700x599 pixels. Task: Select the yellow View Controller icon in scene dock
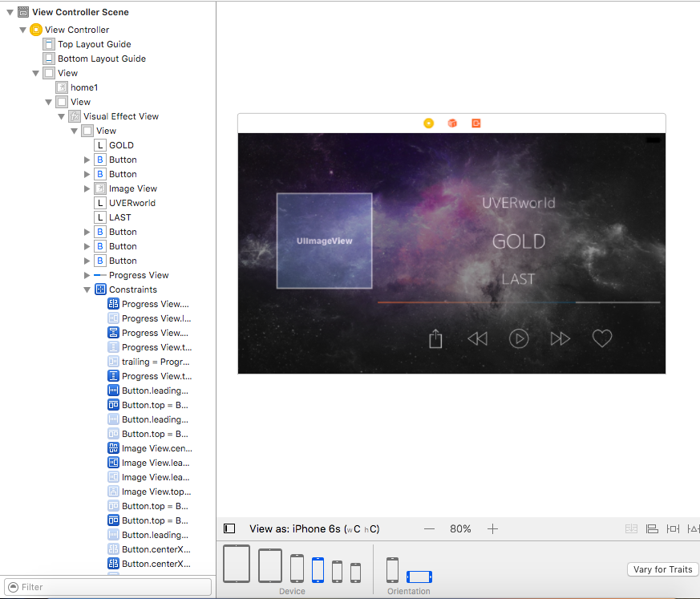[x=428, y=123]
